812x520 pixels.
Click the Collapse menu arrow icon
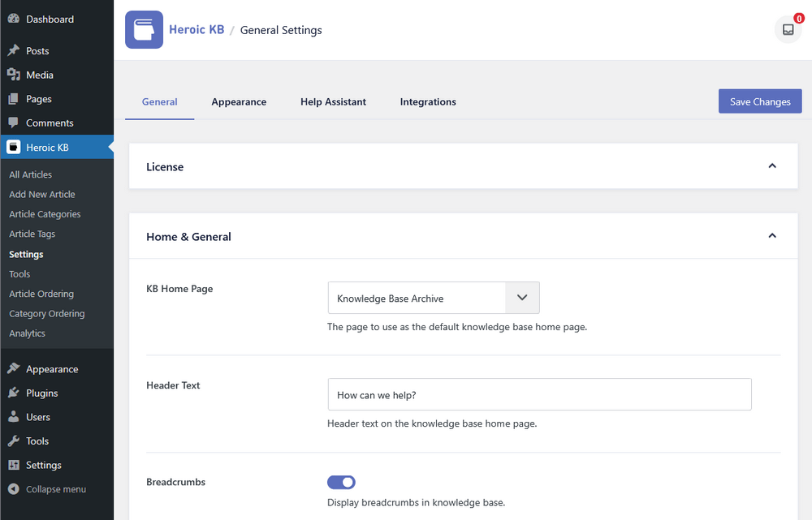14,489
